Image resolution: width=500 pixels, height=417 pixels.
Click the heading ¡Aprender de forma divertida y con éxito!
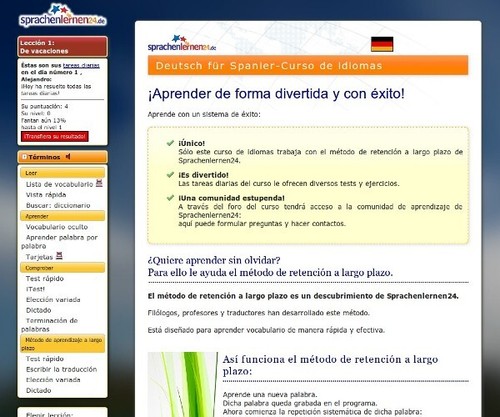276,94
